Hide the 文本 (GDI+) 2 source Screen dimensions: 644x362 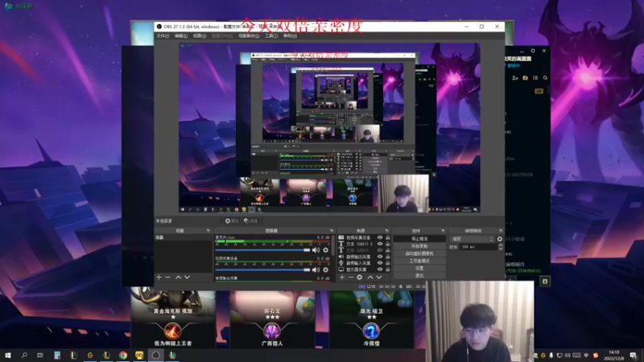point(380,244)
